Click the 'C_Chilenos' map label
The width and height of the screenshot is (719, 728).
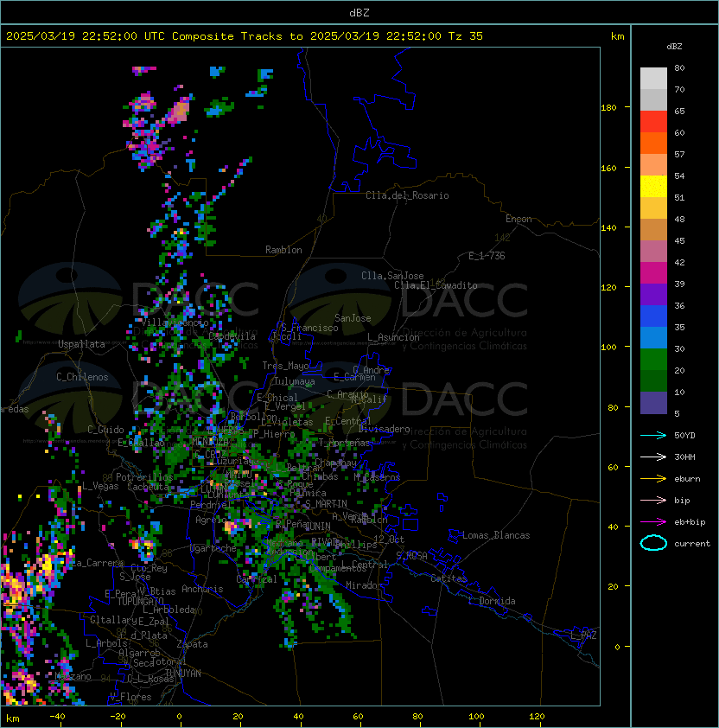coord(82,377)
